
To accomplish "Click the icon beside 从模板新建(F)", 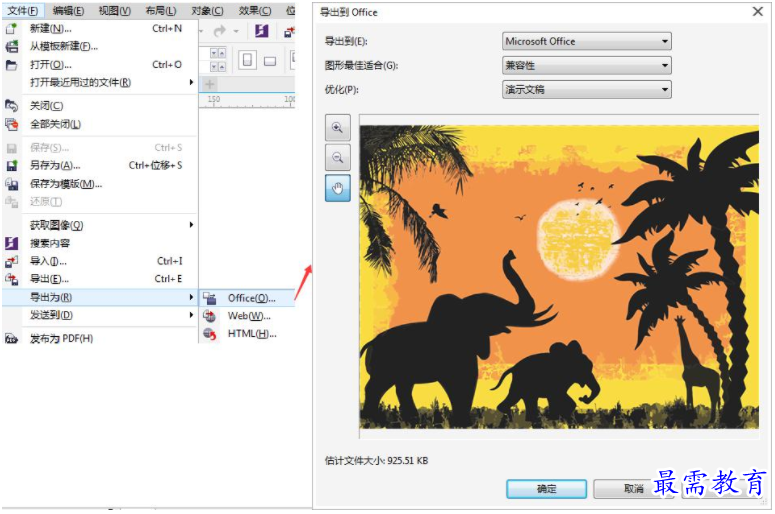I will [x=11, y=46].
